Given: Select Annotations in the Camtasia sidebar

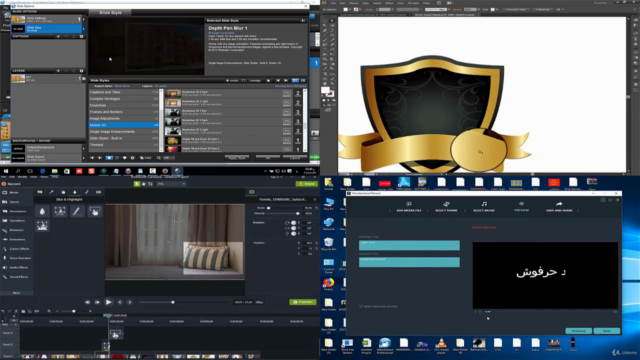Looking at the screenshot, I should (16, 211).
